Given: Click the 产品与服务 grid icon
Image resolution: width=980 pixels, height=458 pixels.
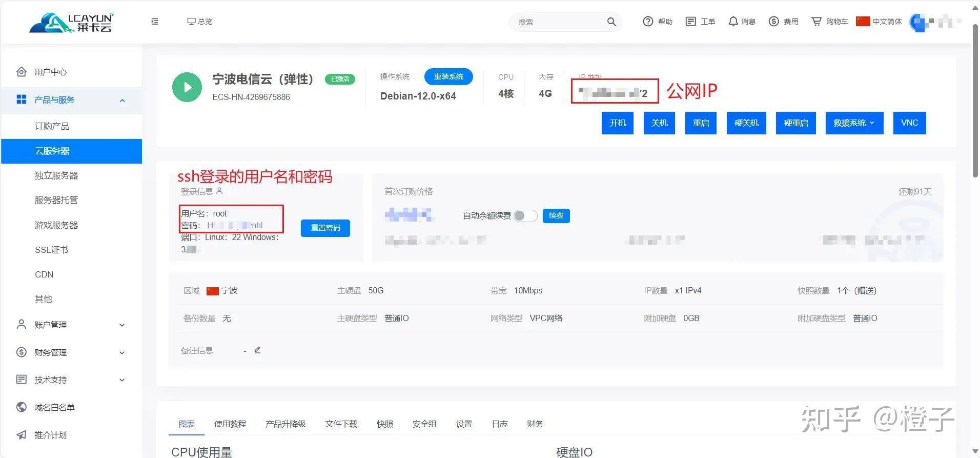Looking at the screenshot, I should pos(21,99).
